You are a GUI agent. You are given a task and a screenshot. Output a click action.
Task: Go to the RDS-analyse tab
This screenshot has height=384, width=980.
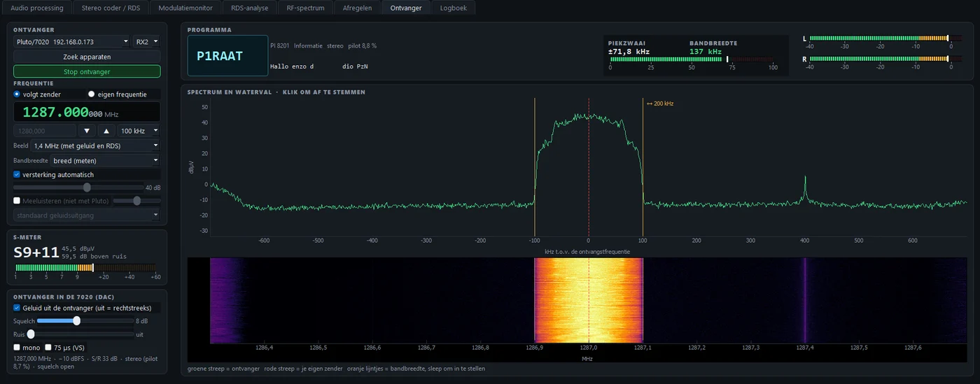click(x=249, y=8)
